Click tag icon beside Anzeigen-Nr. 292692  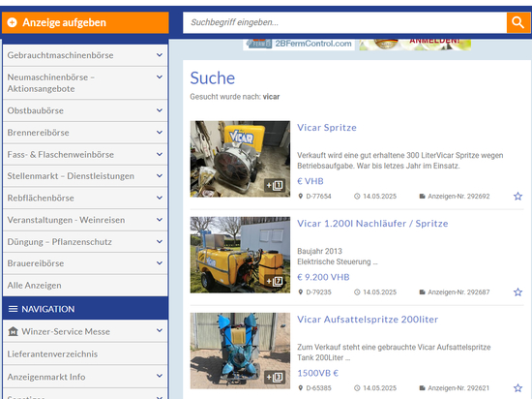pos(422,197)
